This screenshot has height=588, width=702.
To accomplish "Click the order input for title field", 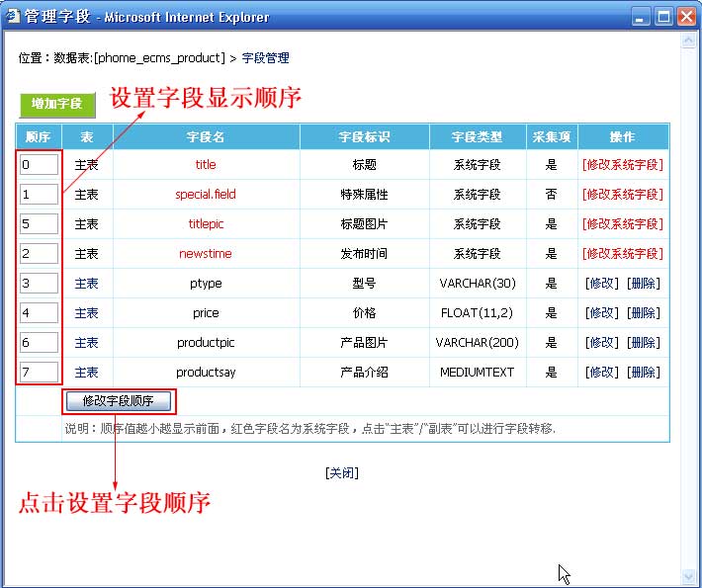I will click(x=39, y=165).
